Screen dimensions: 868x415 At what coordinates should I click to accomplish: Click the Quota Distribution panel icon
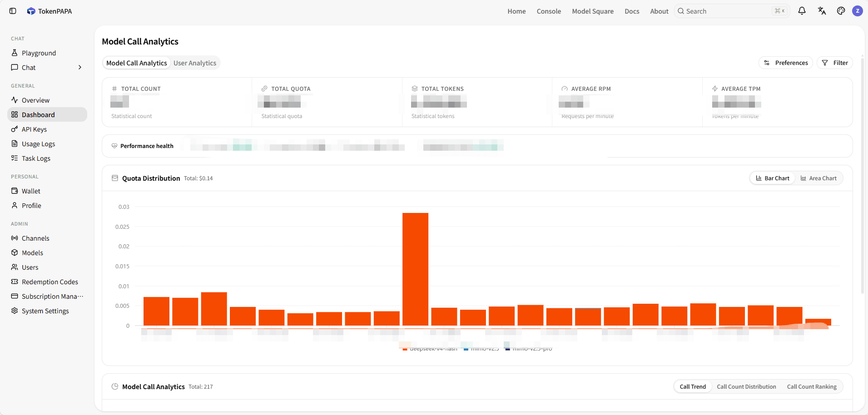point(115,178)
